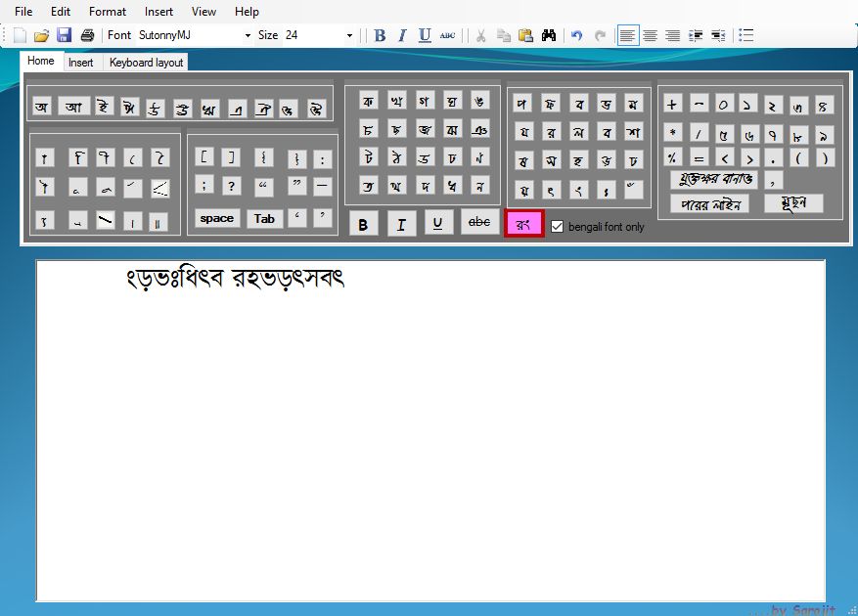Paste clipboard contents using the paste icon
This screenshot has width=858, height=616.
click(525, 34)
